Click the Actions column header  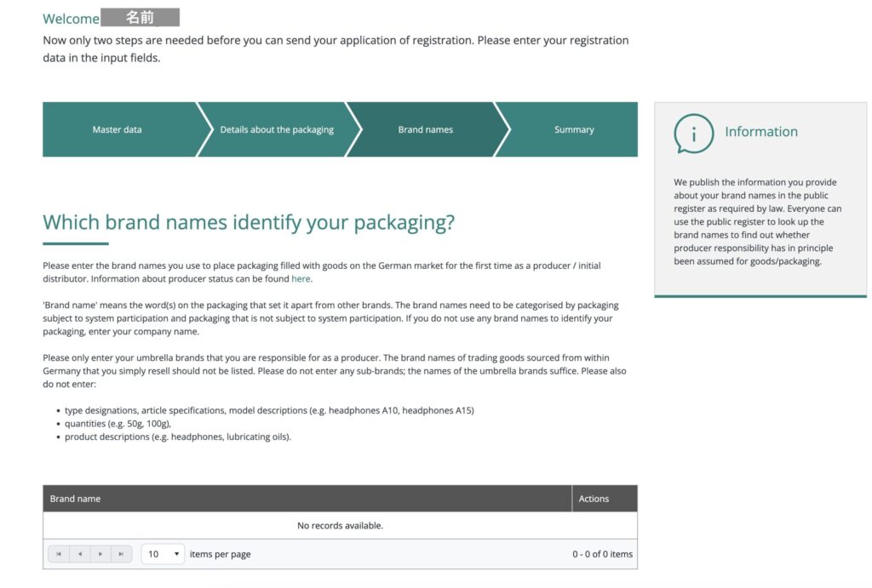(x=594, y=499)
